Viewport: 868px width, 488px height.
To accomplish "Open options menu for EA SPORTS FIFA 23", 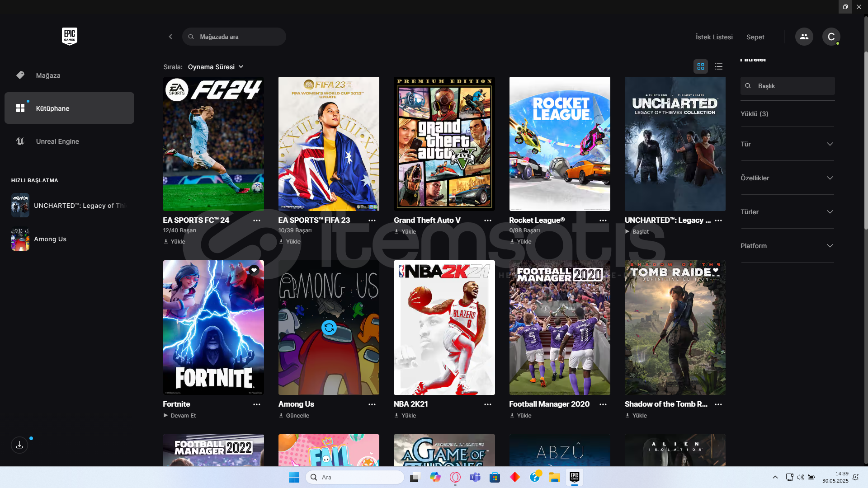I will 372,221.
